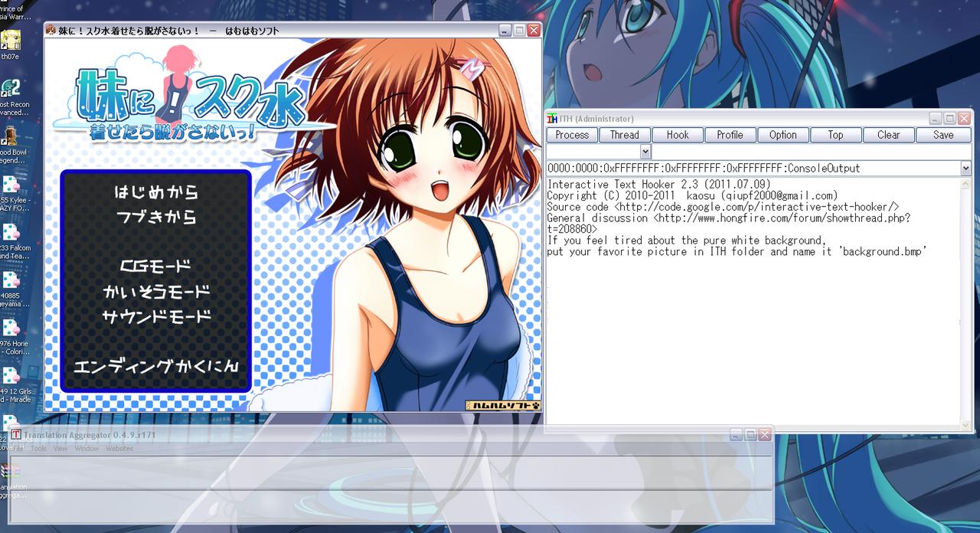Viewport: 980px width, 533px height.
Task: Click the Hook button
Action: 678,135
